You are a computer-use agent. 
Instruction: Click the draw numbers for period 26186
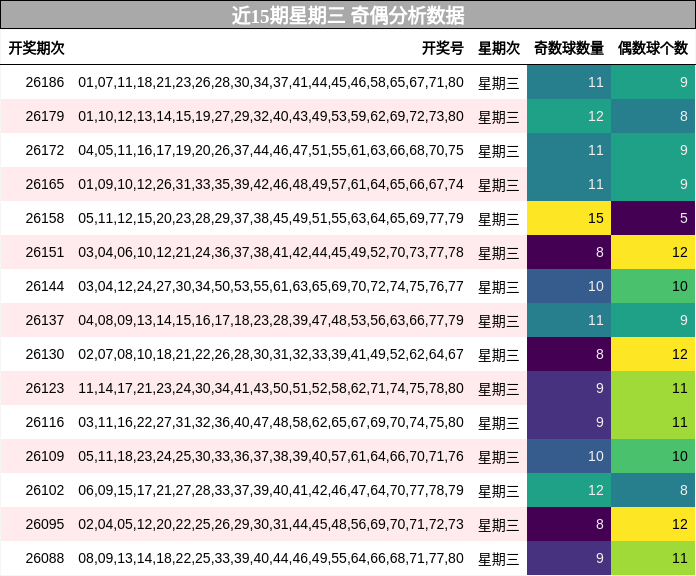tap(271, 82)
